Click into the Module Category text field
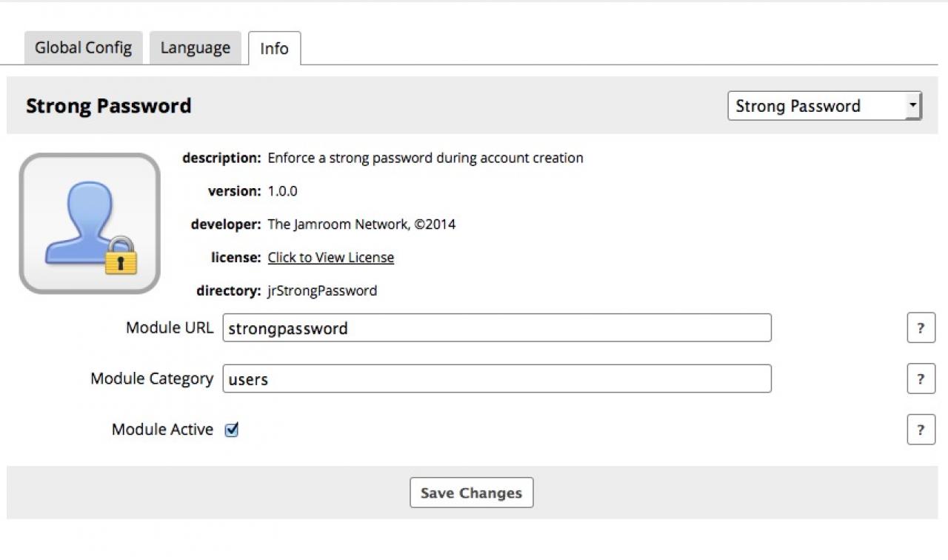This screenshot has width=948, height=560. point(496,379)
